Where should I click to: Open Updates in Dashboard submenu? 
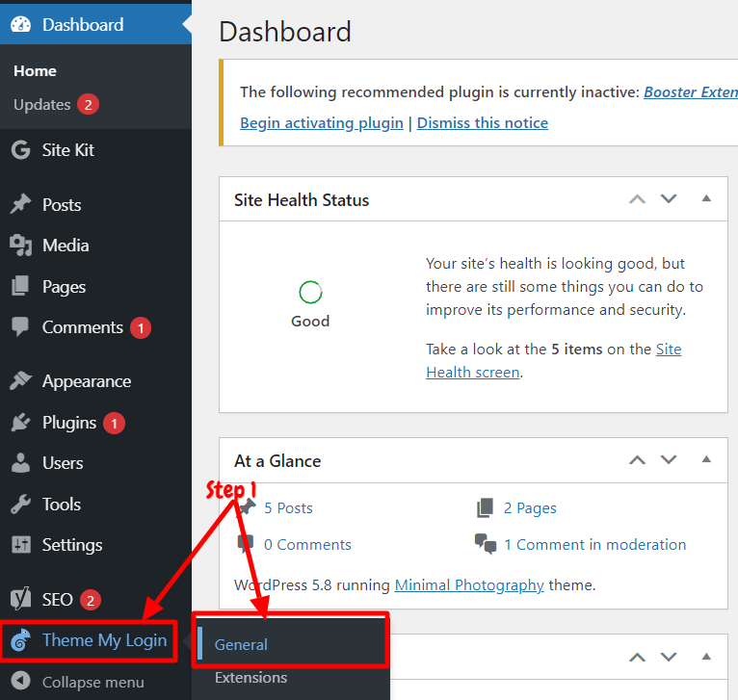[41, 104]
